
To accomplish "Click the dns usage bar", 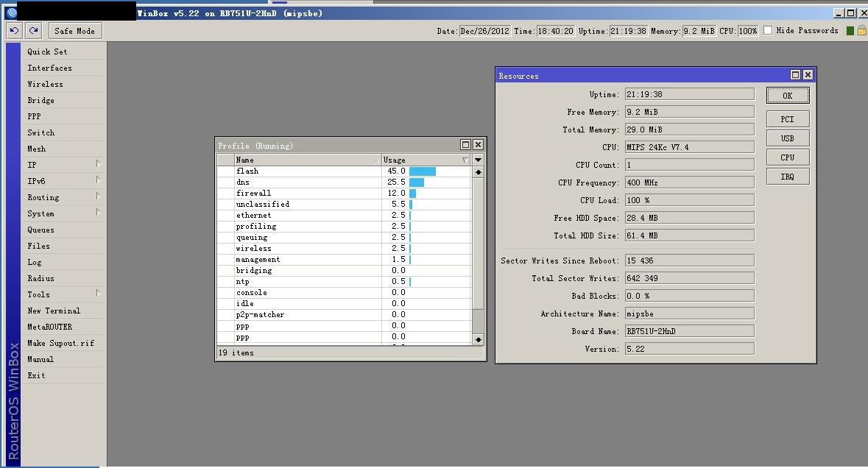I will click(417, 182).
